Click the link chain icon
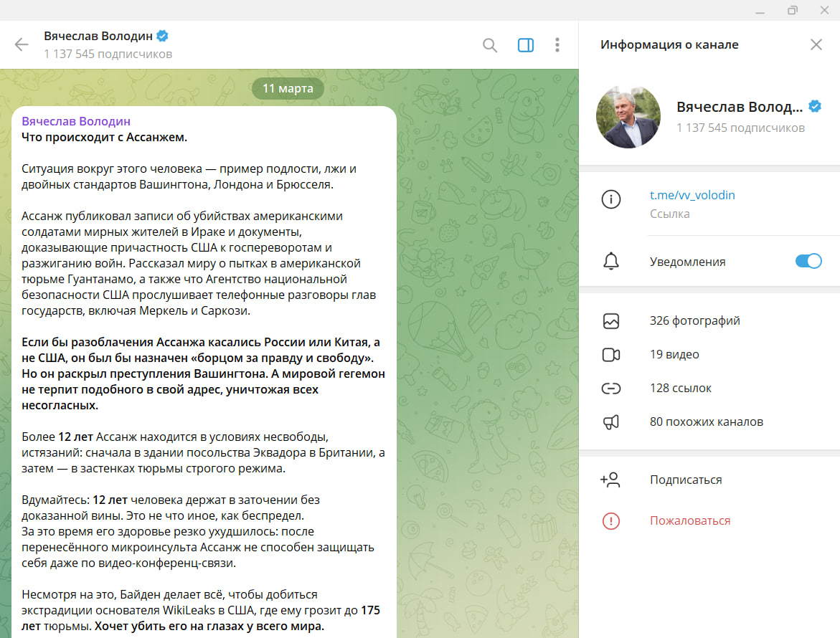Screen dimensions: 840x638 coord(610,388)
